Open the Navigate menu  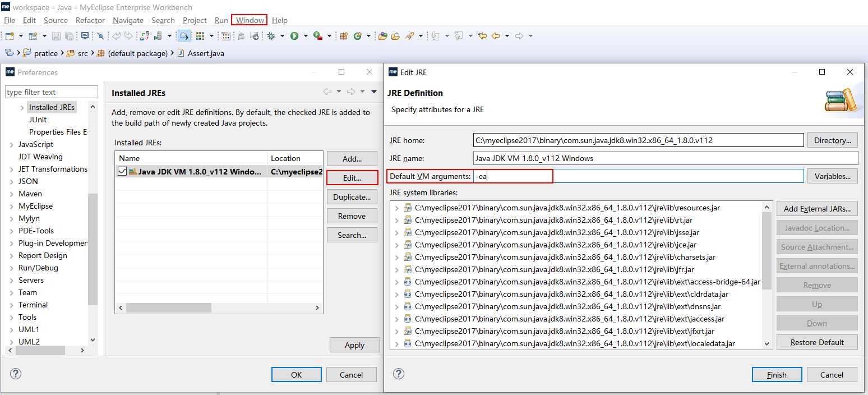(128, 20)
